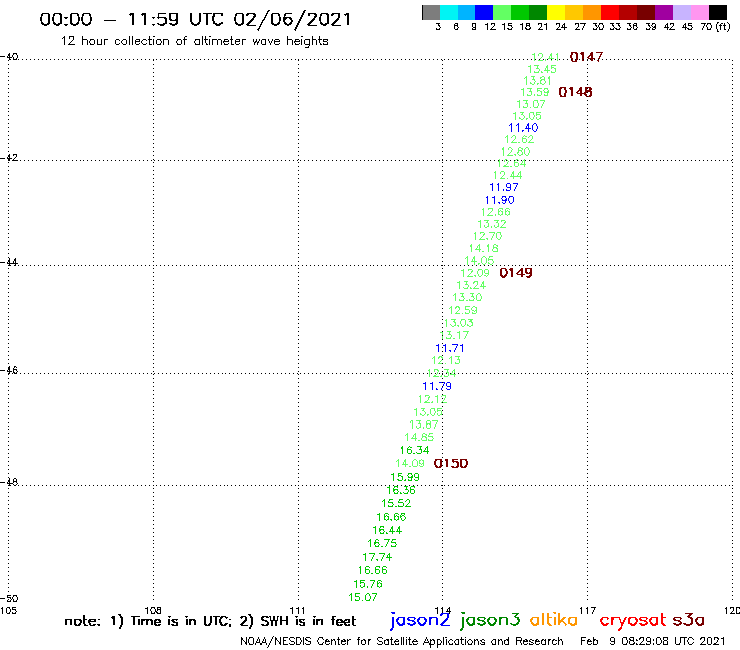Click the note about Time in UTC
The width and height of the screenshot is (740, 650).
[210, 621]
